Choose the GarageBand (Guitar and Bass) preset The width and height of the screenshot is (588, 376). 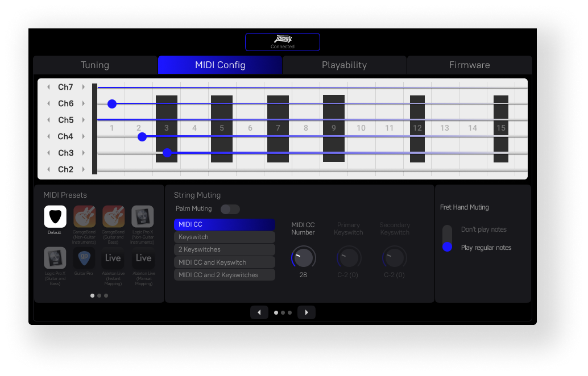tap(113, 217)
